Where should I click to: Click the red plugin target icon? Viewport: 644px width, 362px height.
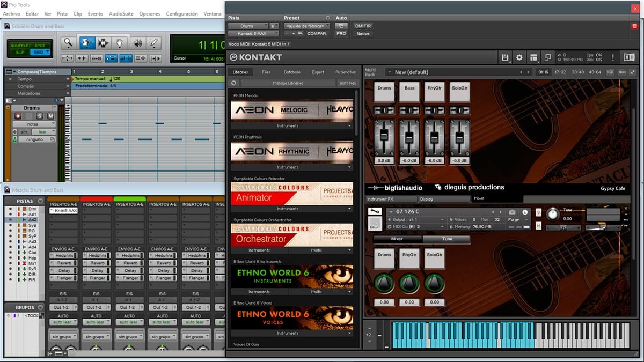coord(634,26)
